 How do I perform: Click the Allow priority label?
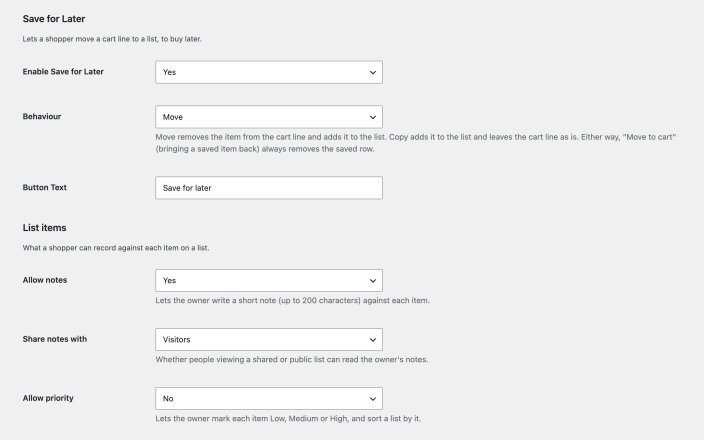pos(48,398)
